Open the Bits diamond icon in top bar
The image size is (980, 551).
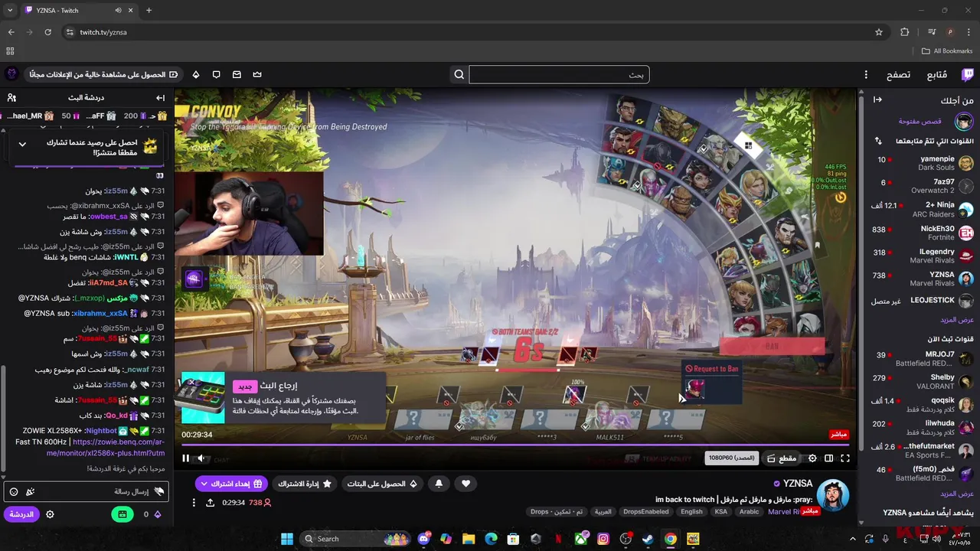196,74
